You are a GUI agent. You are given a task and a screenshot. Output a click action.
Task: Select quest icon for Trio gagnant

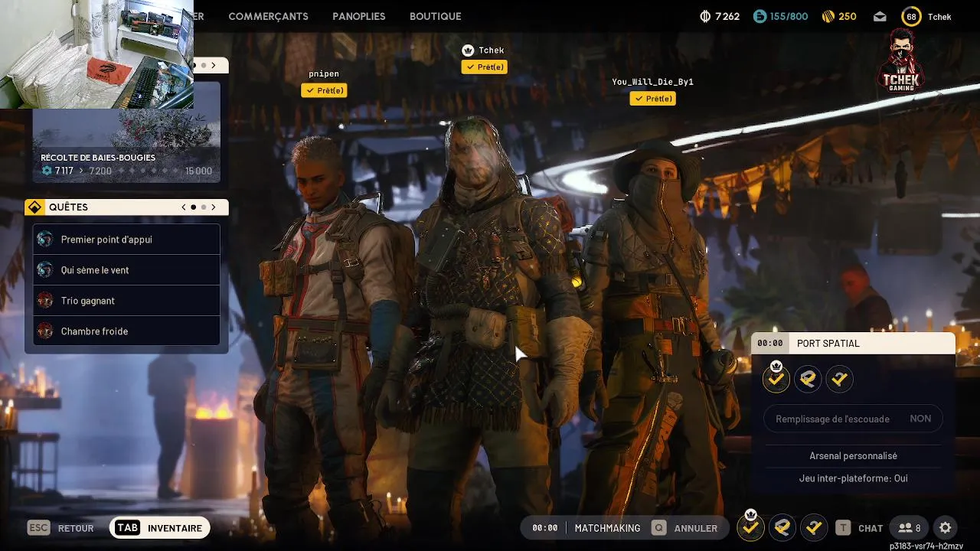point(45,301)
